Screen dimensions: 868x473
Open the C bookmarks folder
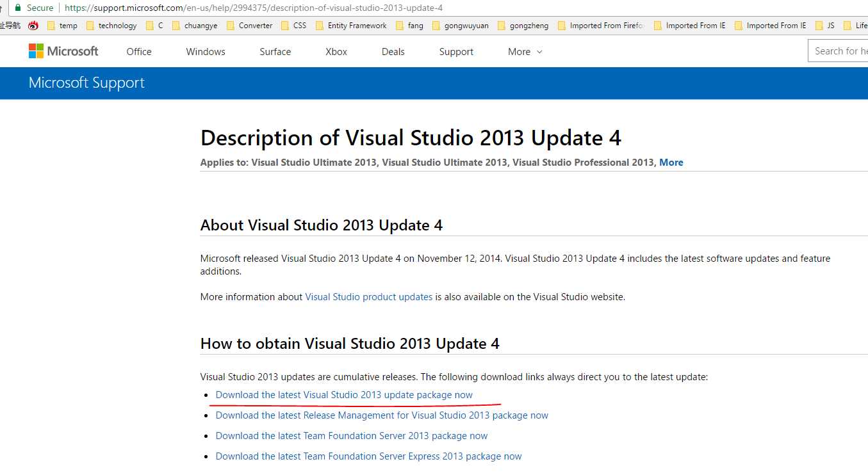[x=154, y=26]
